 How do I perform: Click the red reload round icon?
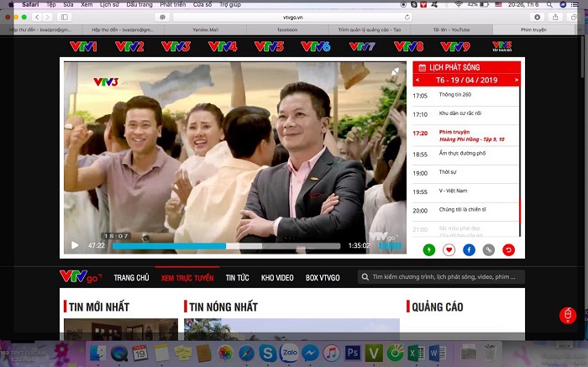[508, 249]
